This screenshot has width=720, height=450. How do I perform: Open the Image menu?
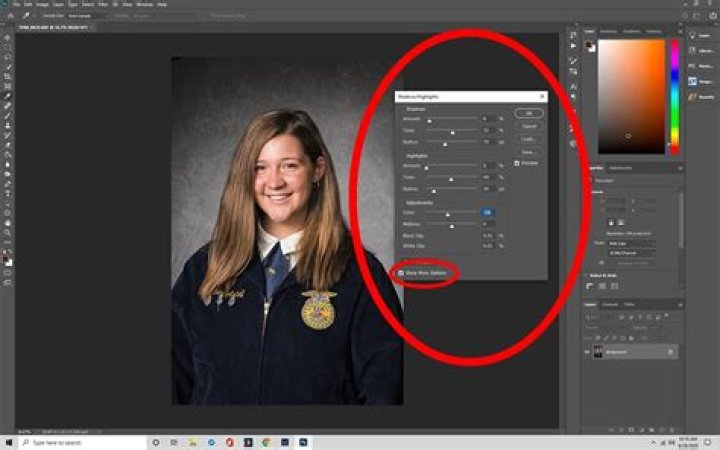click(42, 5)
